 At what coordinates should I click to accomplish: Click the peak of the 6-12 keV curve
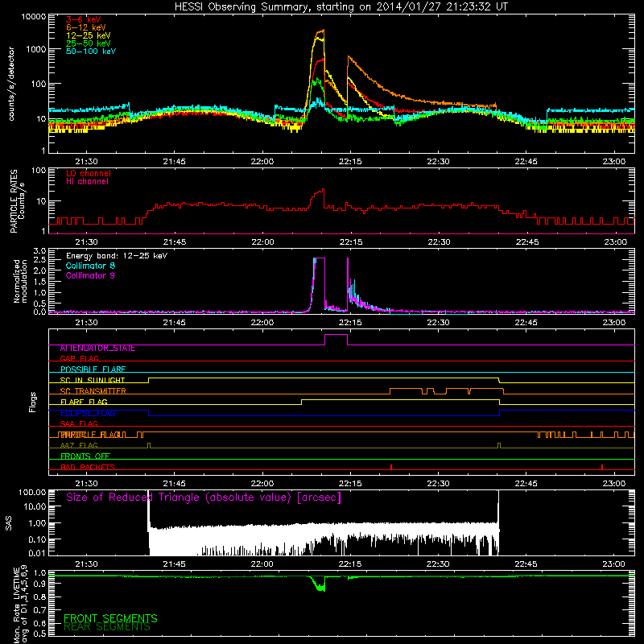[x=324, y=30]
